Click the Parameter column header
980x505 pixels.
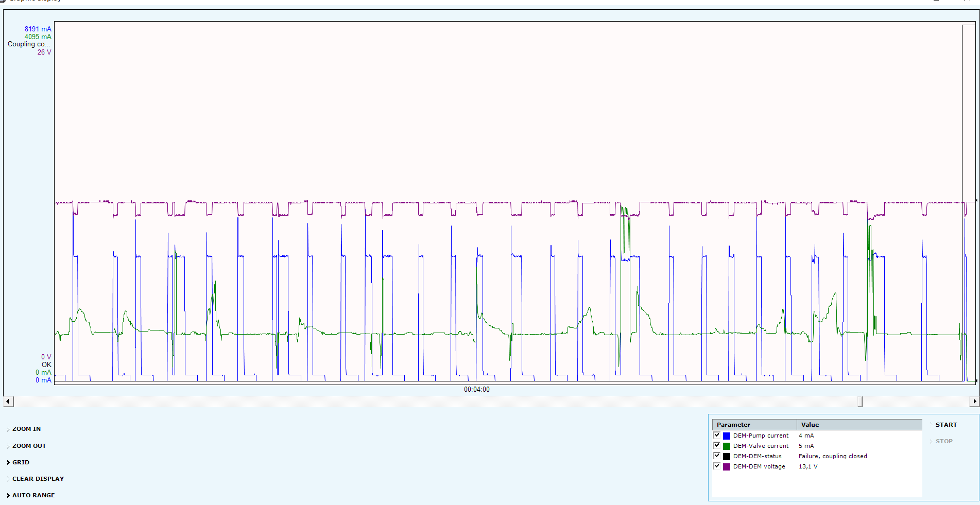[x=754, y=425]
